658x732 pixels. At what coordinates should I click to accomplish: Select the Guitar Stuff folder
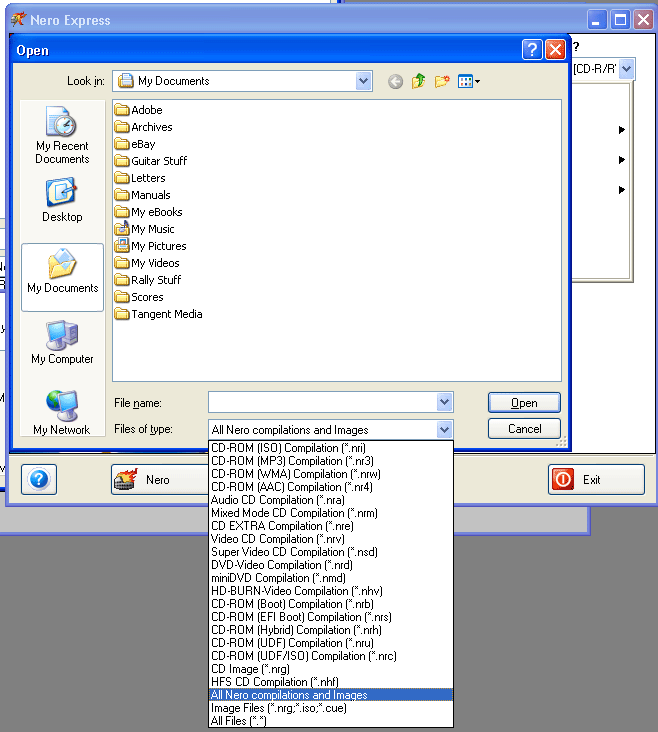[151, 161]
